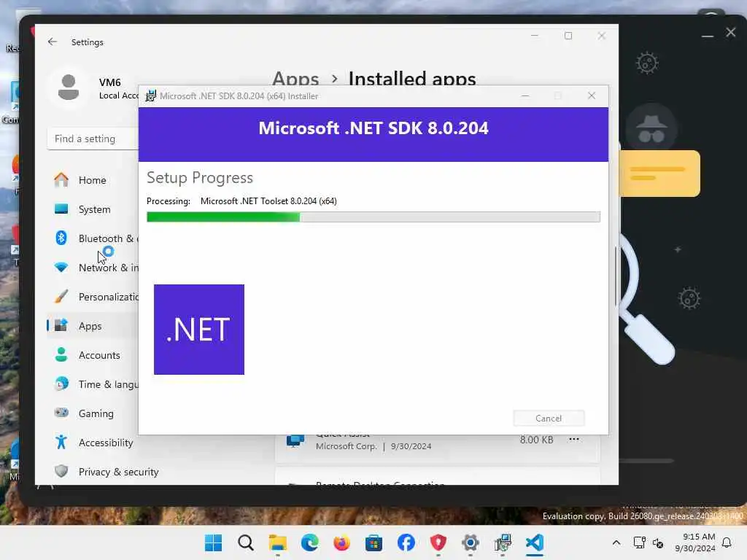This screenshot has height=560, width=747.
Task: Minimize the .NET SDK Installer window
Action: click(525, 96)
